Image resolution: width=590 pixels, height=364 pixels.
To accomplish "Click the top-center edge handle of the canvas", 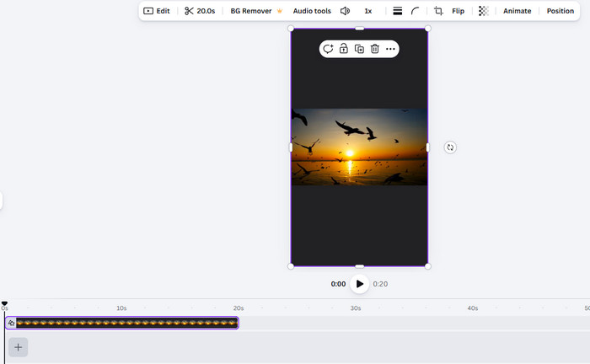I will 359,28.
